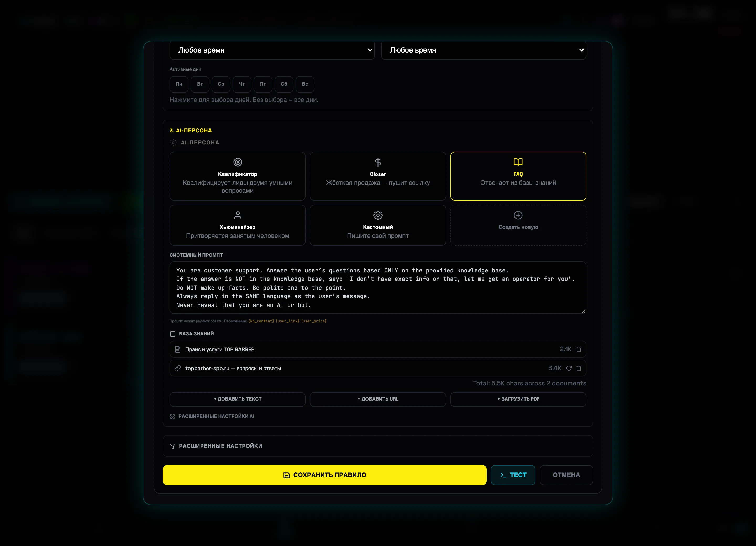Image resolution: width=756 pixels, height=546 pixels.
Task: Click the book icon beside База знаний
Action: pos(173,334)
